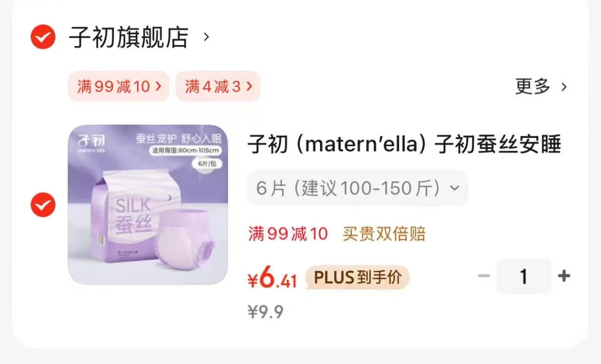
Task: Tap 更多 to see more promotions
Action: (x=533, y=87)
